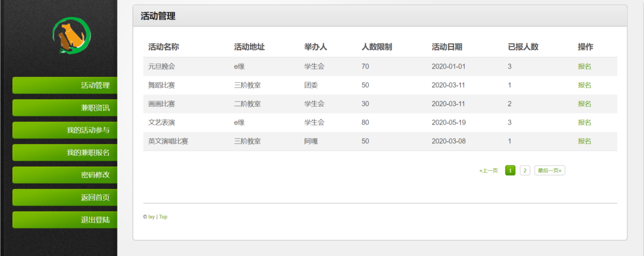Click the 二阶教室 address cell

coord(247,104)
